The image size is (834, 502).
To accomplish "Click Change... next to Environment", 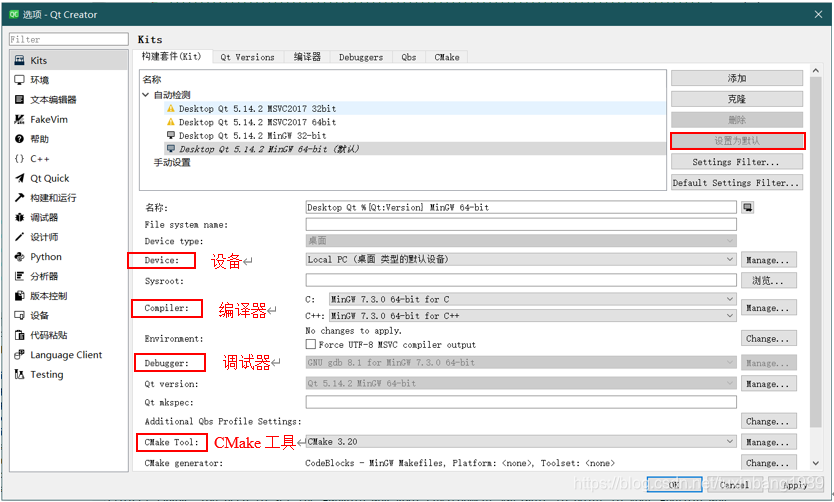I will pos(769,338).
